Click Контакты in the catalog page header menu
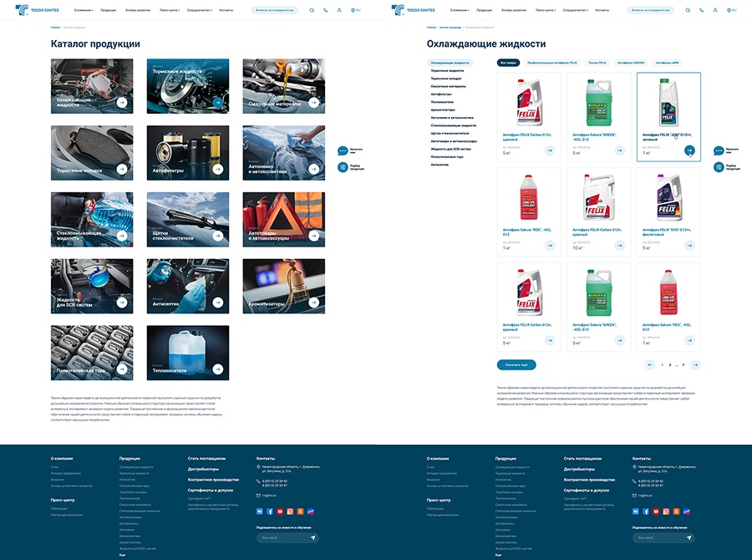The width and height of the screenshot is (752, 560). pos(226,10)
